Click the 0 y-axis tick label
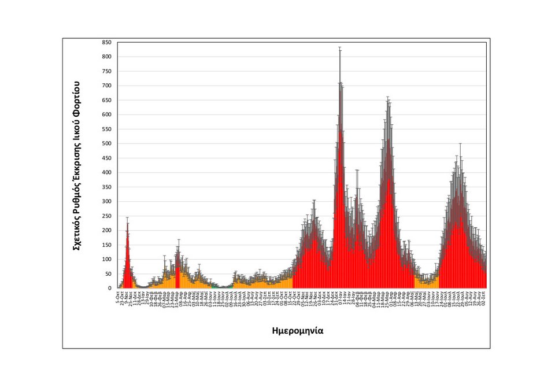The width and height of the screenshot is (555, 392). pos(109,288)
